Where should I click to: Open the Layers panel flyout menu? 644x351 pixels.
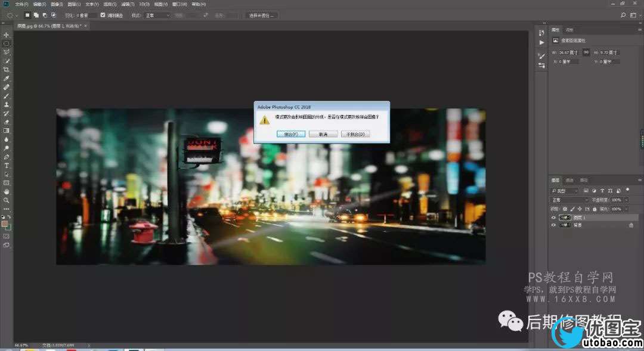640,180
